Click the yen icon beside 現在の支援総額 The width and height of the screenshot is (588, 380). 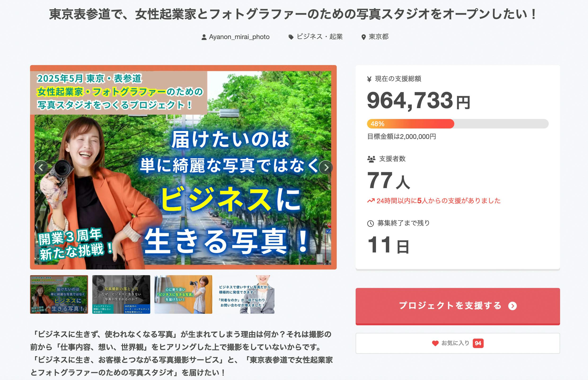[369, 79]
